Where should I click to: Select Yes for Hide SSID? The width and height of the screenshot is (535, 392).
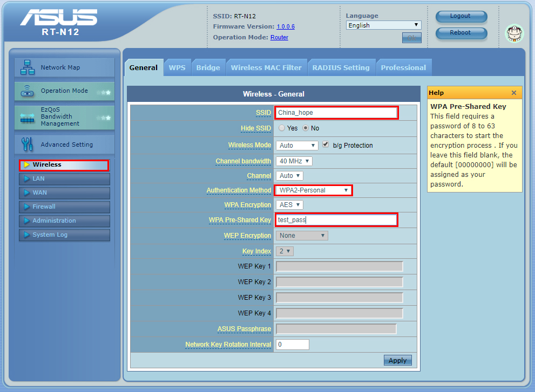tap(282, 128)
